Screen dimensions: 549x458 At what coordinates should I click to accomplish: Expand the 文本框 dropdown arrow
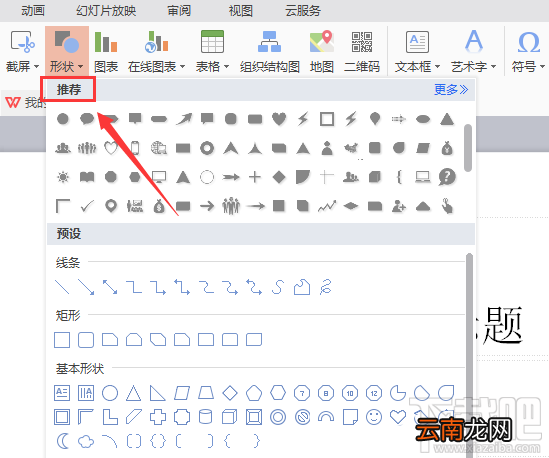point(437,66)
